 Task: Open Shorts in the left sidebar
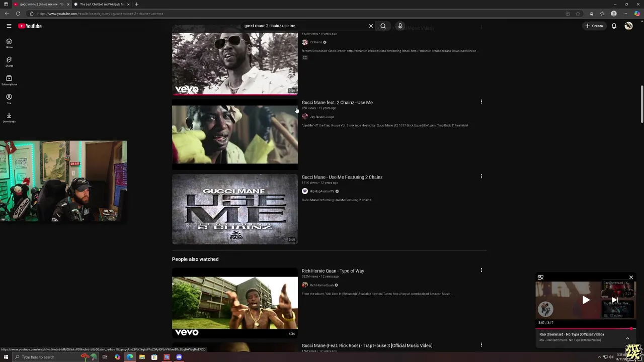pyautogui.click(x=9, y=62)
